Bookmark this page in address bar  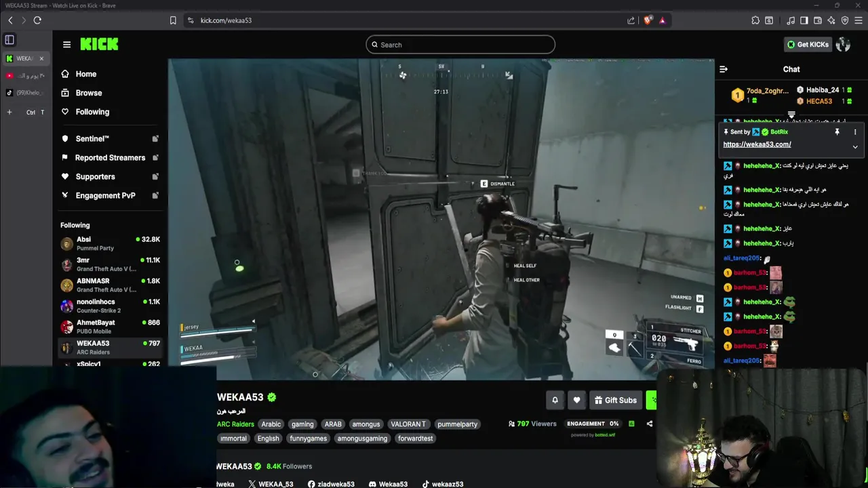tap(173, 20)
